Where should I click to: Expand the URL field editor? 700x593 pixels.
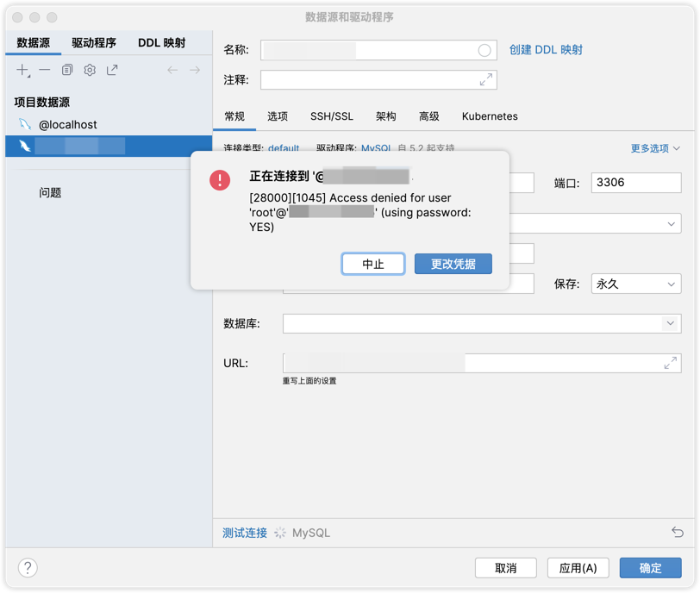click(670, 363)
